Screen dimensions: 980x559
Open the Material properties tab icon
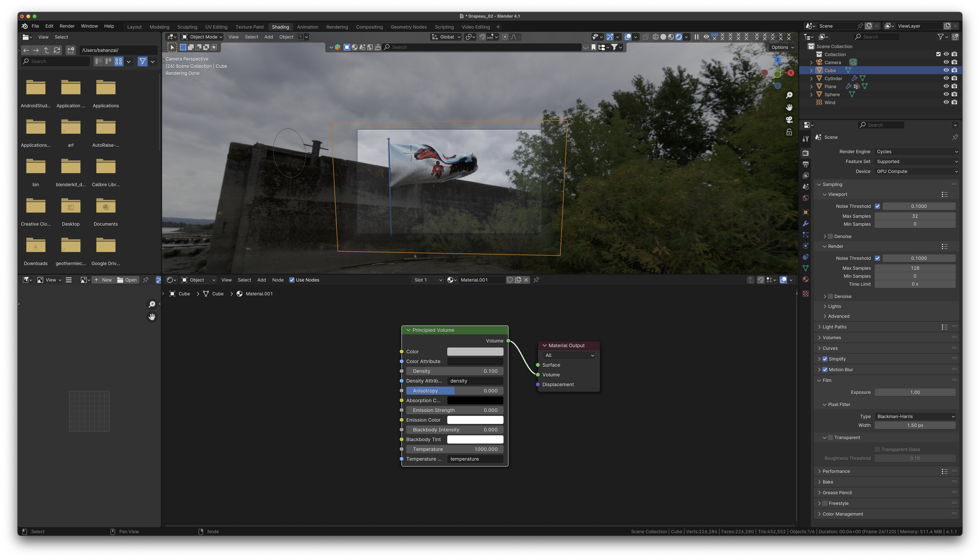click(805, 279)
